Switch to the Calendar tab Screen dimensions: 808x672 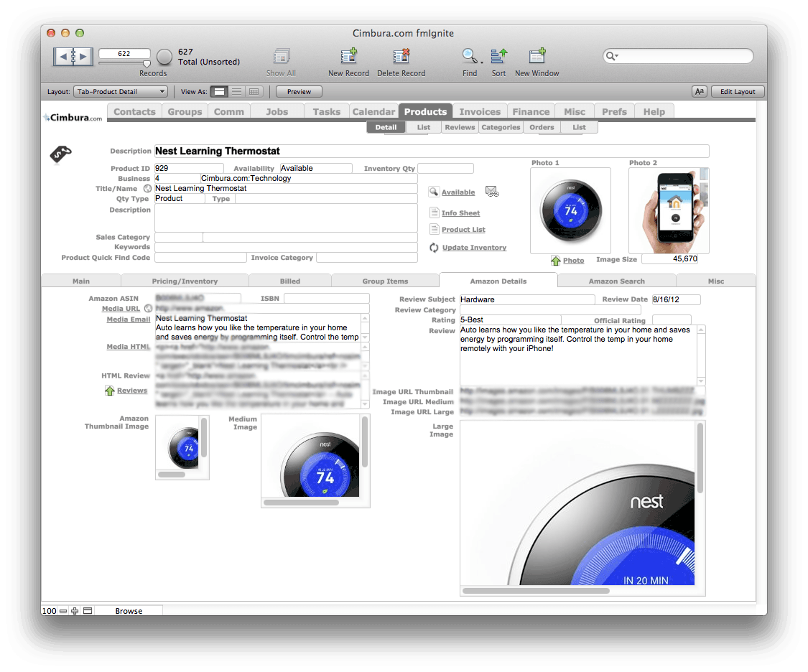click(x=373, y=111)
